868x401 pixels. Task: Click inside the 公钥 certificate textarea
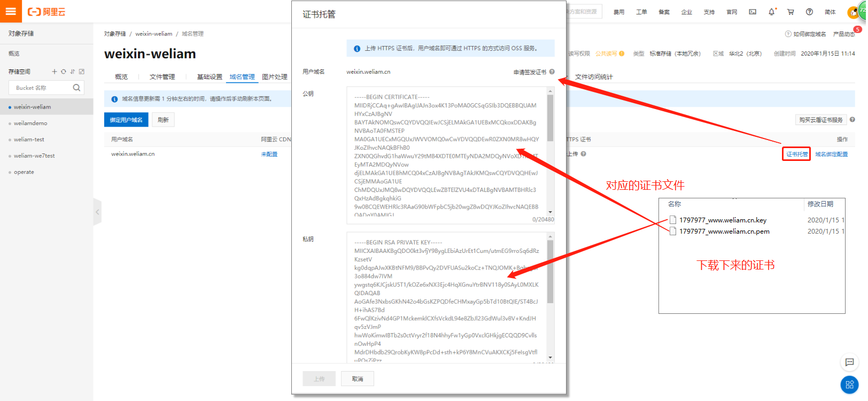(x=446, y=155)
